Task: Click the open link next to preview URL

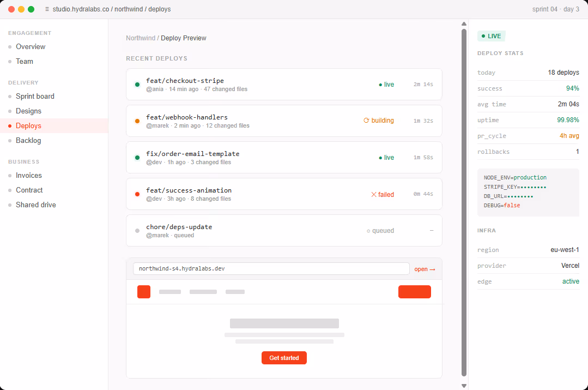Action: coord(425,269)
